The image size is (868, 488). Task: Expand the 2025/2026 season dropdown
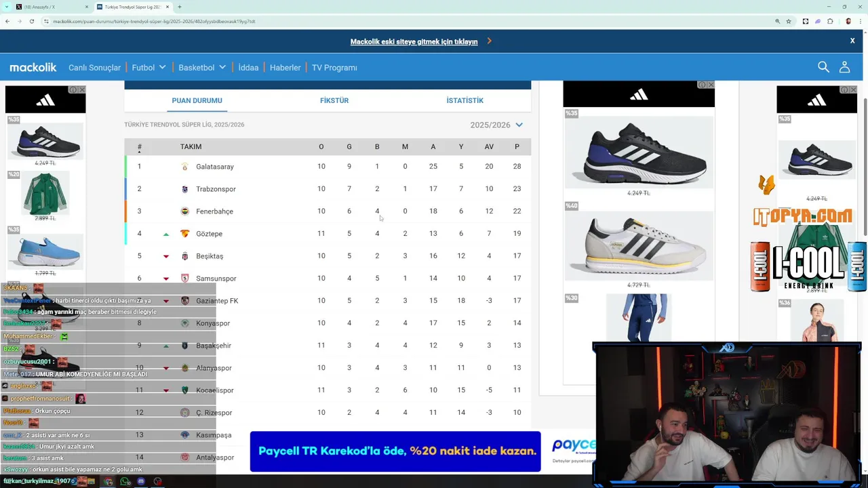click(496, 125)
